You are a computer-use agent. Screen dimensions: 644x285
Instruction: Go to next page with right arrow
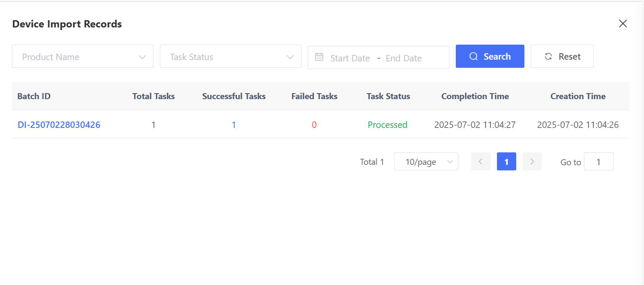532,161
